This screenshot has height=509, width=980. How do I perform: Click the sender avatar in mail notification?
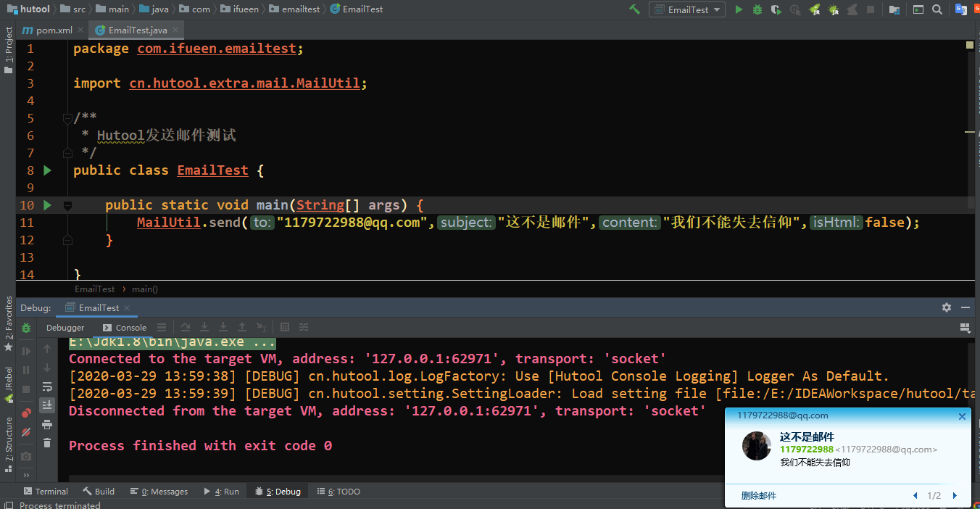[757, 446]
